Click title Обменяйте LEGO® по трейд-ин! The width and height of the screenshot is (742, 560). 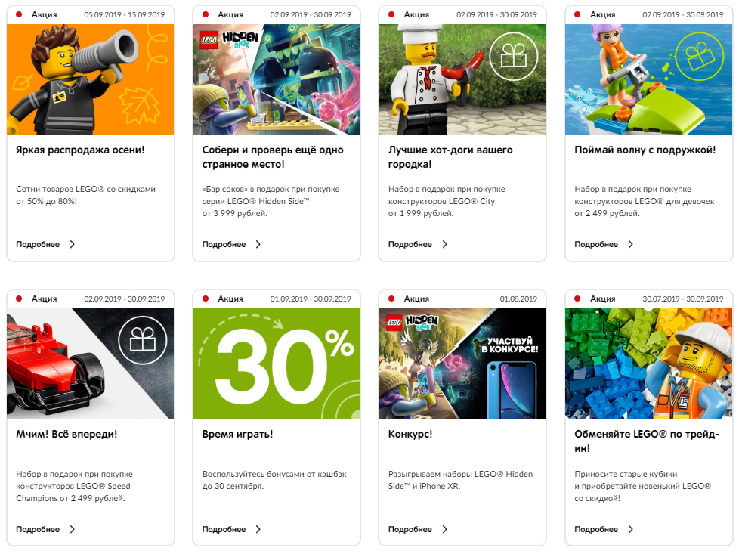tap(646, 441)
